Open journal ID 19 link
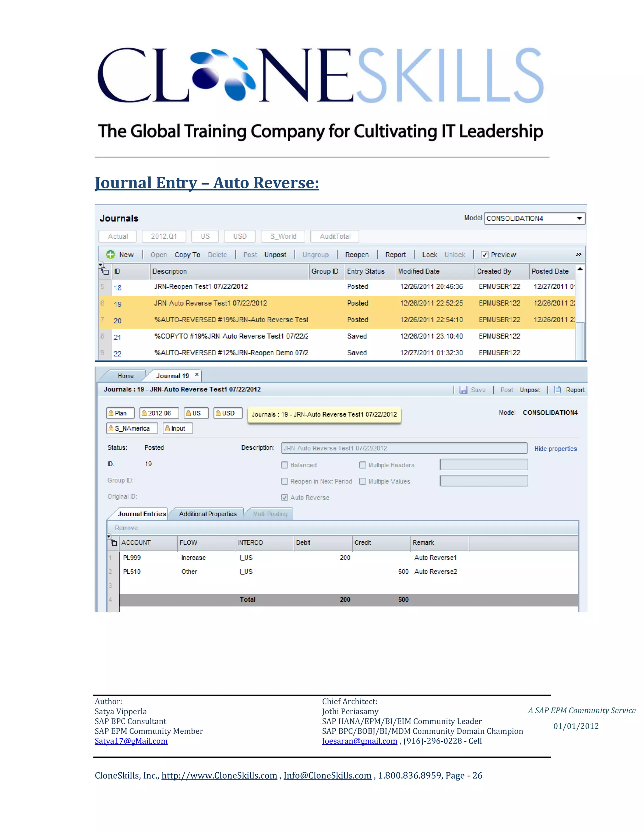Viewport: 644px width, 833px height. pos(118,304)
